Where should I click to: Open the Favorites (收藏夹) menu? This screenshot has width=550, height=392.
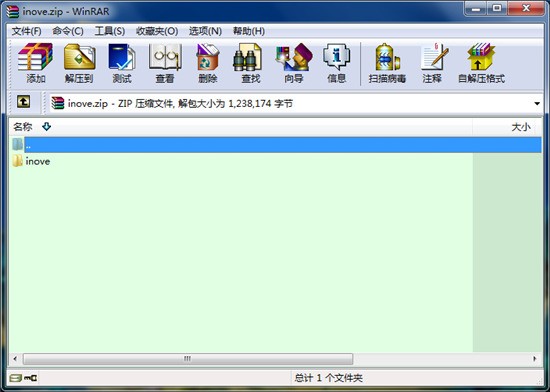pyautogui.click(x=157, y=31)
